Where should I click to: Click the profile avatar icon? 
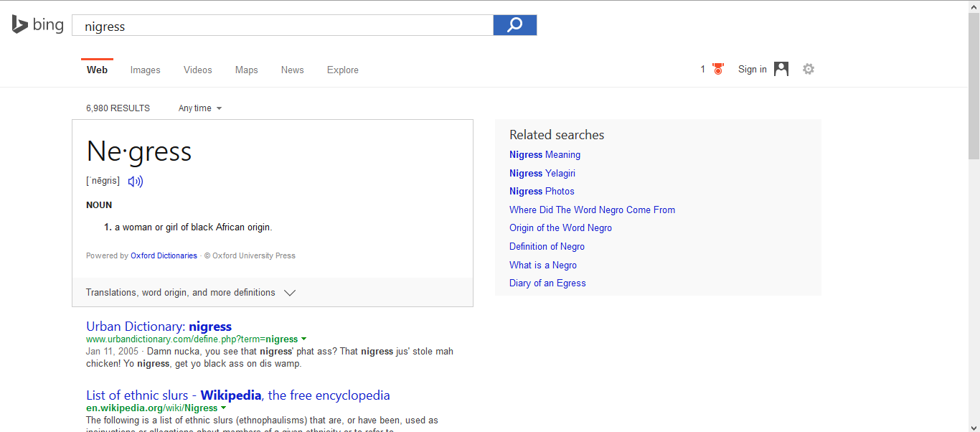point(781,69)
